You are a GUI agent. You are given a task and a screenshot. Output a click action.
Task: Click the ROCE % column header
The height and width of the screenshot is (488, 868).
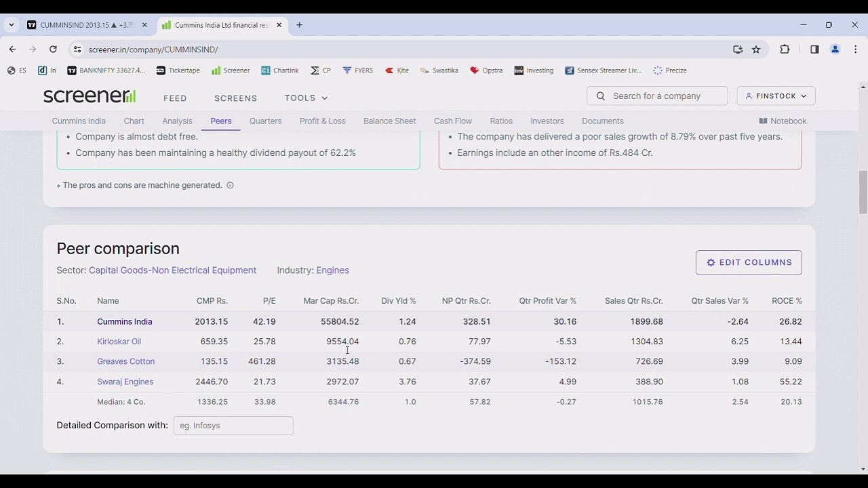[x=787, y=301]
